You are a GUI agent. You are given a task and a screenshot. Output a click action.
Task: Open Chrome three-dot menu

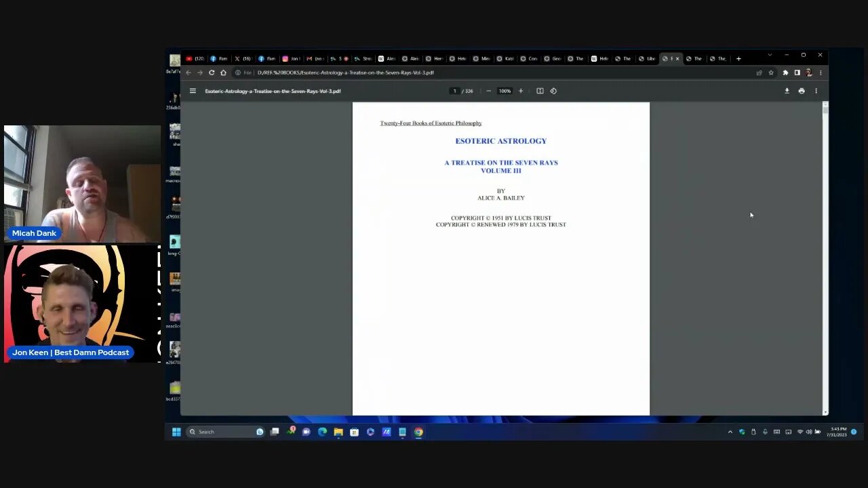[x=820, y=73]
